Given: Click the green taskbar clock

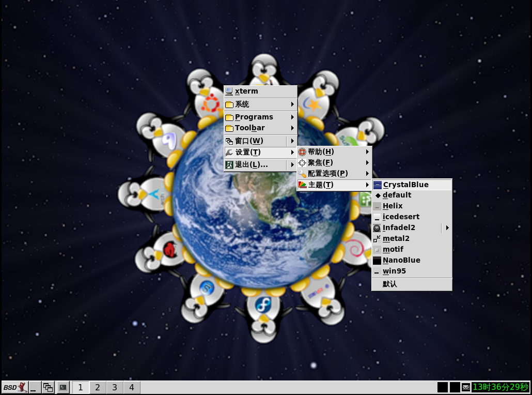Looking at the screenshot, I should pyautogui.click(x=500, y=387).
